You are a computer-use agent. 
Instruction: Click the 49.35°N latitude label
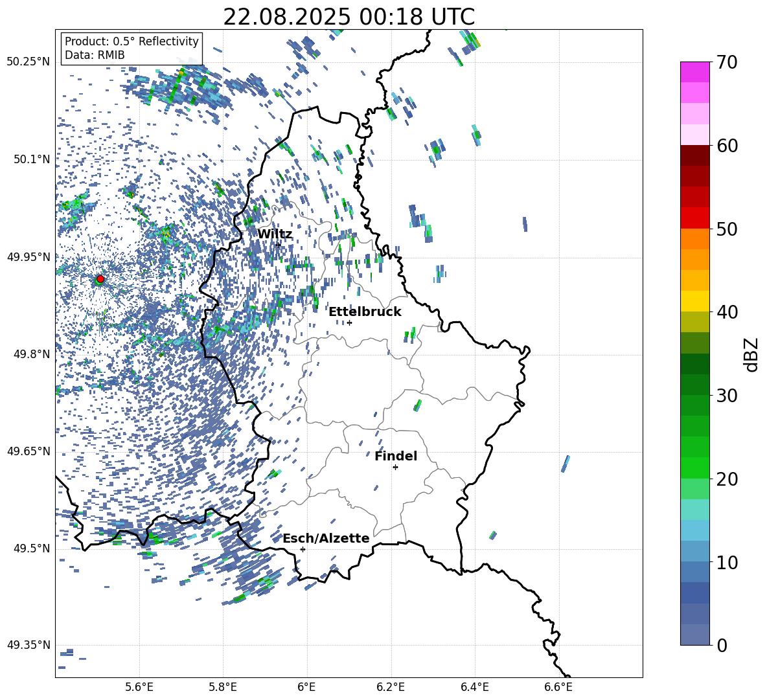tap(29, 645)
